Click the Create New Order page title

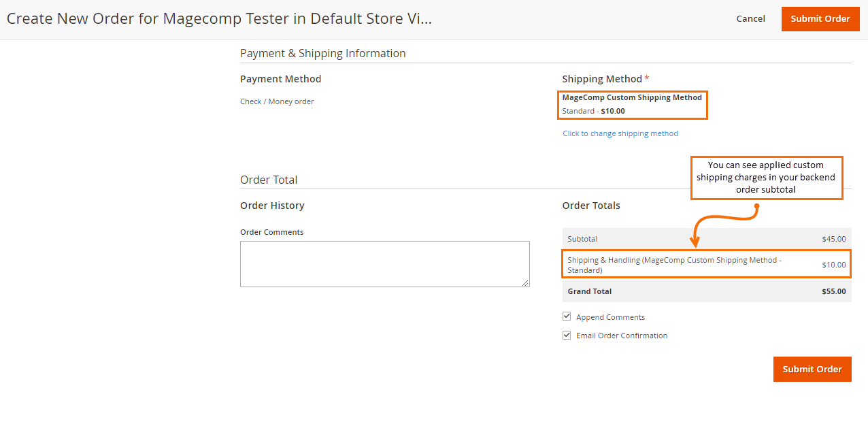pos(219,18)
